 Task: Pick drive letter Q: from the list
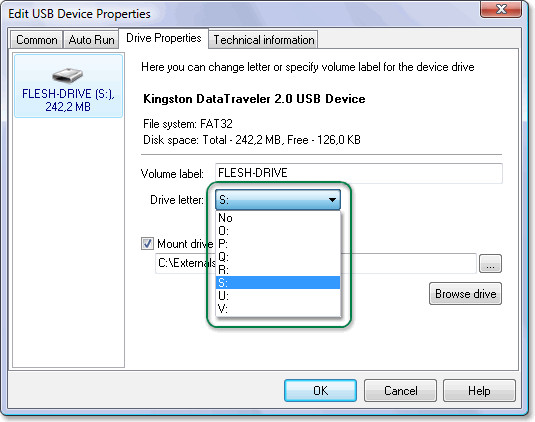278,257
